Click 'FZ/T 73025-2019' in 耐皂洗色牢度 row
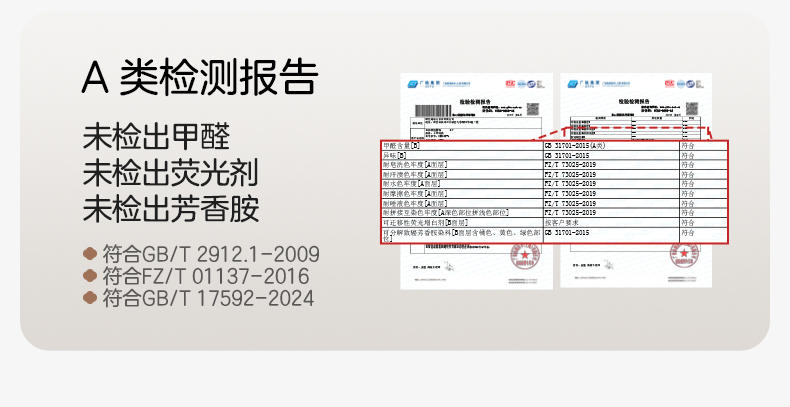790x407 pixels. (570, 165)
